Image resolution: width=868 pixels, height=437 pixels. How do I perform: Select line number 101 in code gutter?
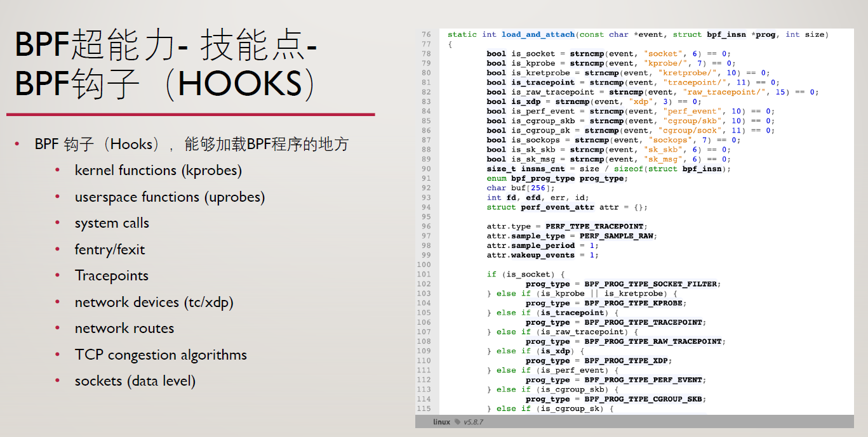[424, 275]
